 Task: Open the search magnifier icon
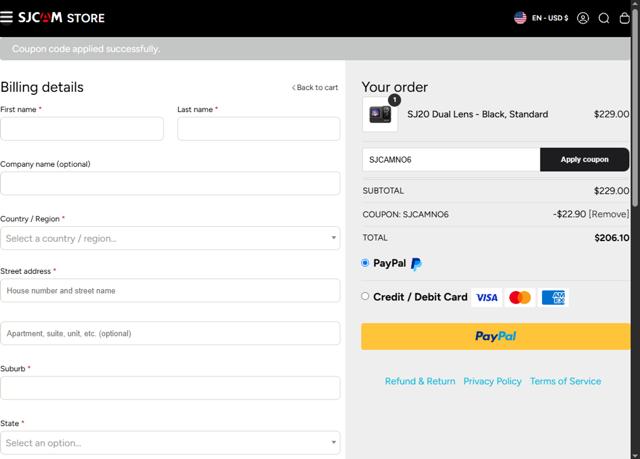(604, 18)
